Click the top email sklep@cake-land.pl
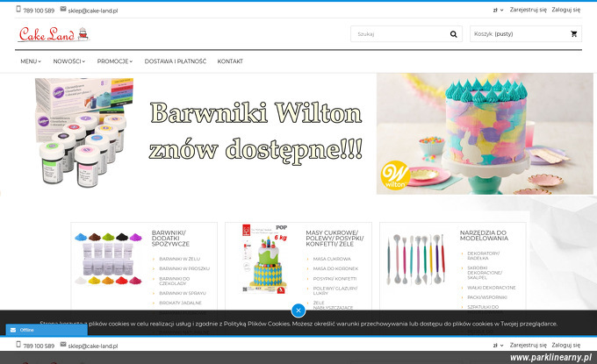Image resolution: width=597 pixels, height=364 pixels. pos(93,11)
